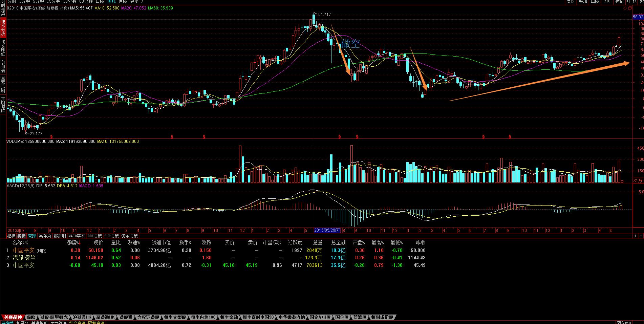Viewport: 644px width, 324px height.
Task: Open the 国企股 sector tab
Action: click(x=342, y=318)
